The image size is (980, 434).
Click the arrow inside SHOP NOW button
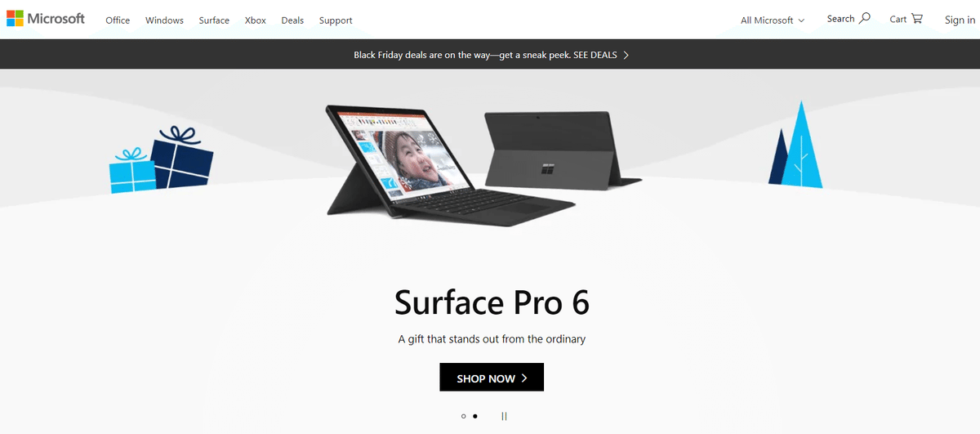pyautogui.click(x=523, y=378)
